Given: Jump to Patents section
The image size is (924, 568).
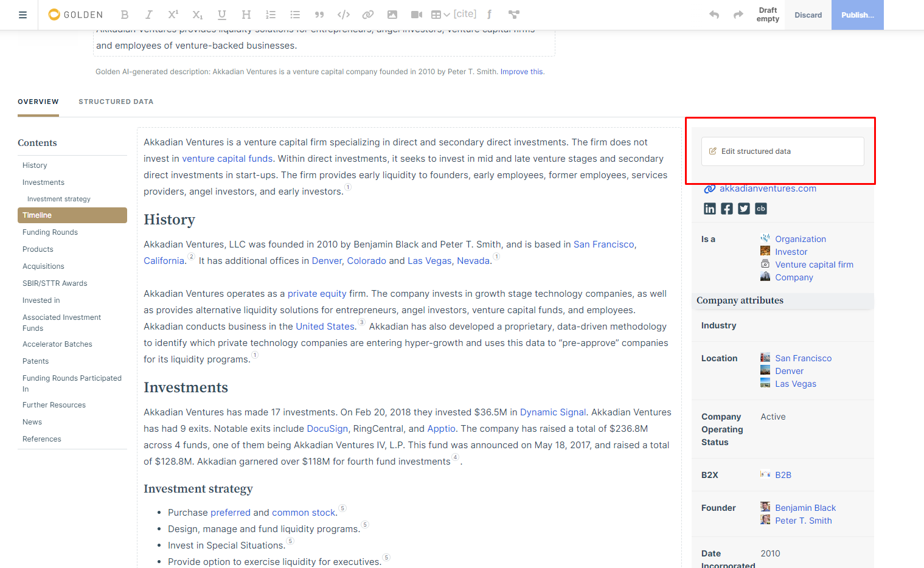Looking at the screenshot, I should pyautogui.click(x=35, y=361).
